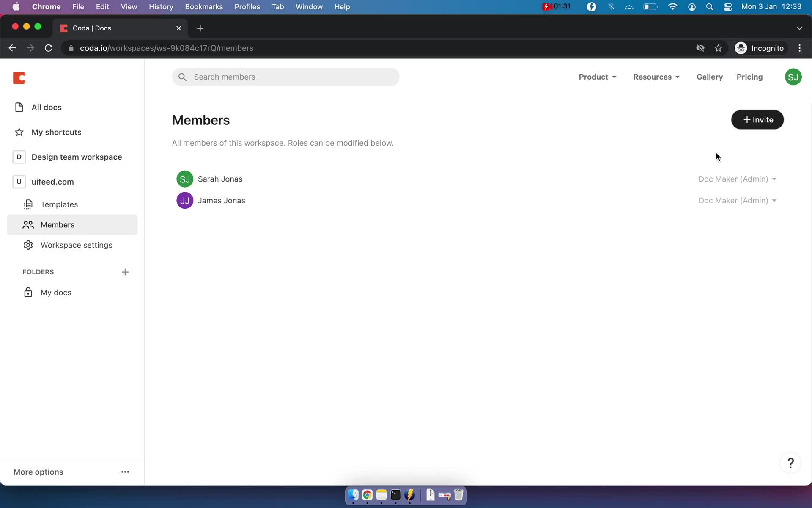The height and width of the screenshot is (508, 812).
Task: Open the help question mark button
Action: (790, 463)
